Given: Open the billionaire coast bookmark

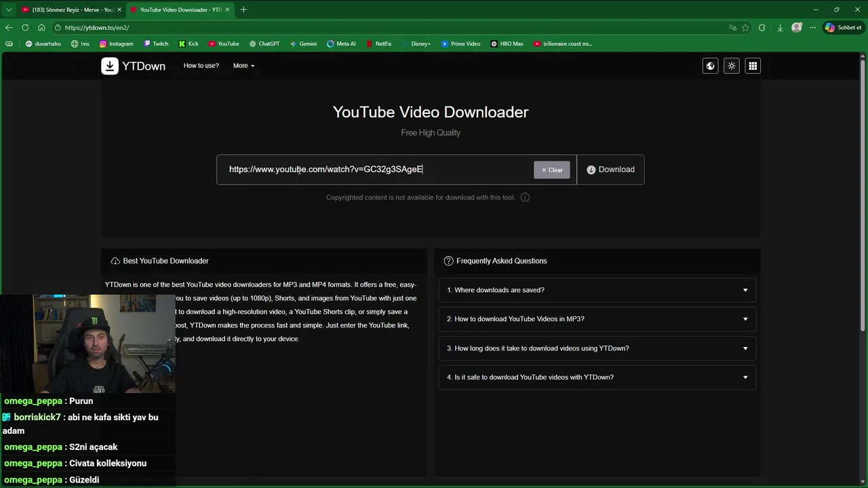Looking at the screenshot, I should tap(563, 43).
